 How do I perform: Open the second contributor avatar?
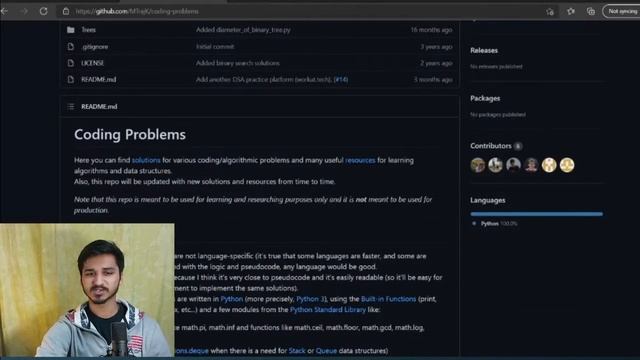coord(496,165)
